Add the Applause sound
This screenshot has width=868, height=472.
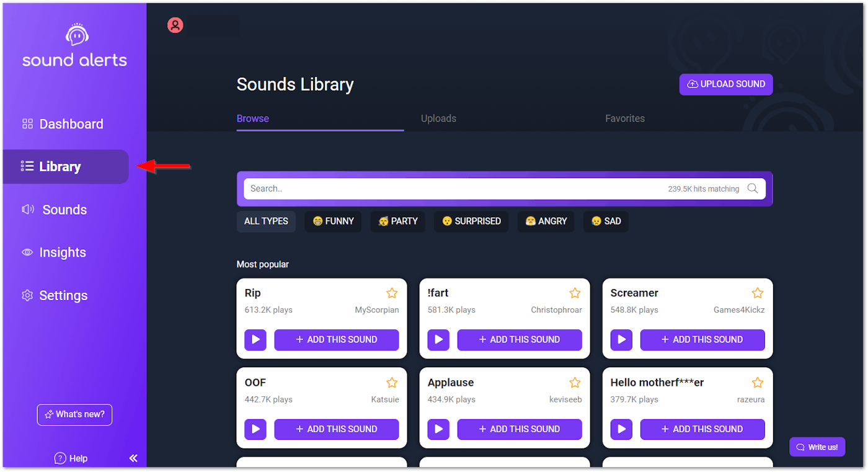coord(520,429)
